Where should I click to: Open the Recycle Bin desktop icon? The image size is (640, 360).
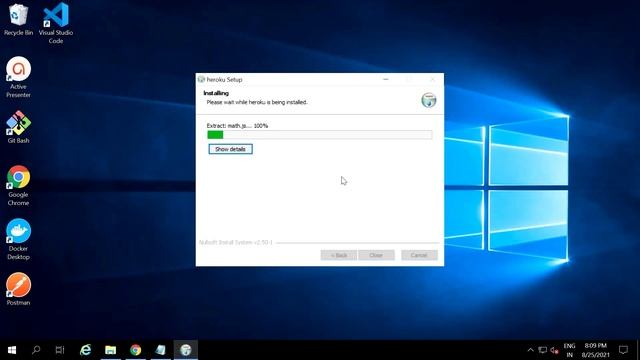pos(18,20)
